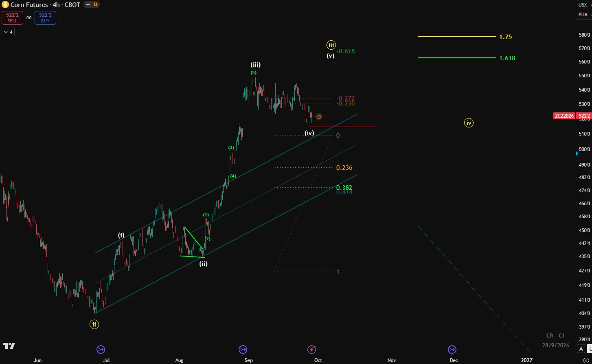The height and width of the screenshot is (364, 592).
Task: Click the ZCZ2026 price label
Action: [564, 116]
